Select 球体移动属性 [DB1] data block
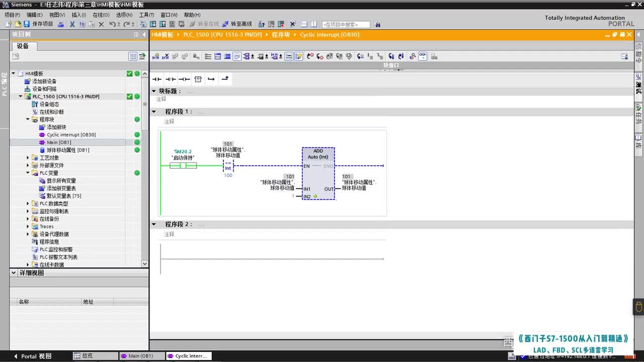The width and height of the screenshot is (644, 362). (68, 150)
